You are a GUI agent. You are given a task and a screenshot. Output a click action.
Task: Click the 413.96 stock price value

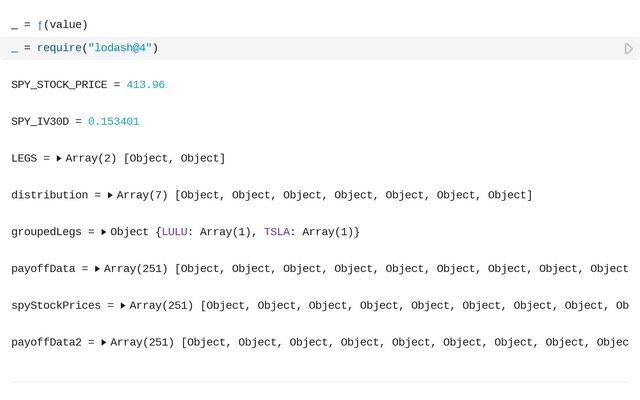(145, 85)
